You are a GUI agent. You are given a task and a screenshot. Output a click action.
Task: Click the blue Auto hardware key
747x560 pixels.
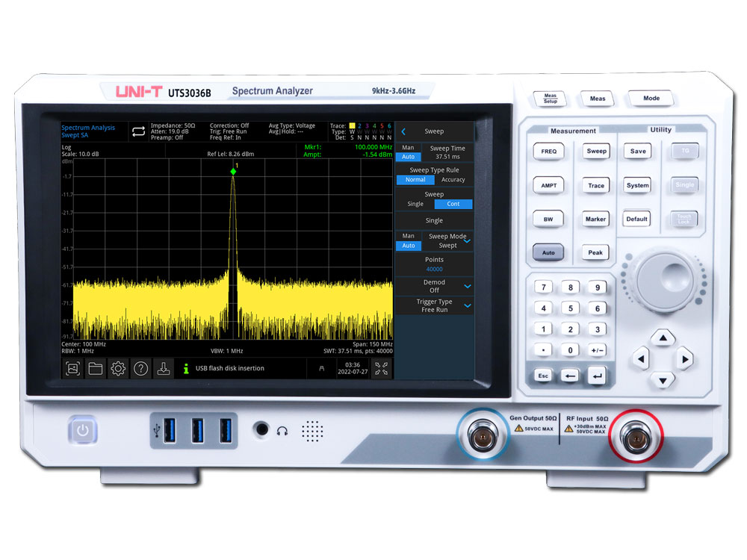pos(548,253)
